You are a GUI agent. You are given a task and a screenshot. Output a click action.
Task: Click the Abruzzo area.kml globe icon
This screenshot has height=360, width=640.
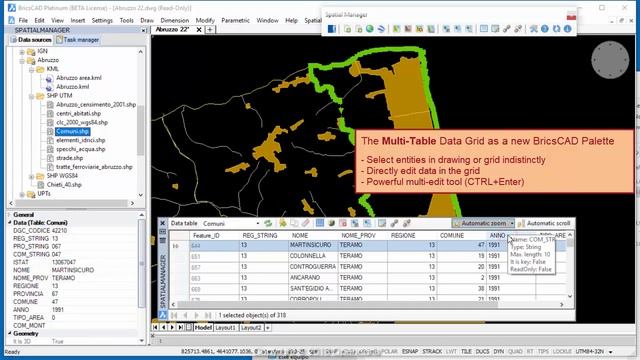pos(49,78)
